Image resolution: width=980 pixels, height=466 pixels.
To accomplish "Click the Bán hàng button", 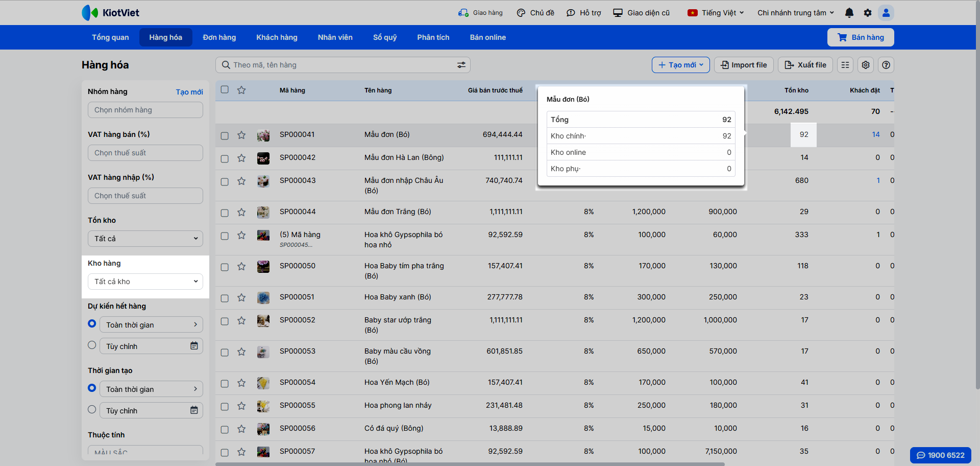I will point(861,37).
